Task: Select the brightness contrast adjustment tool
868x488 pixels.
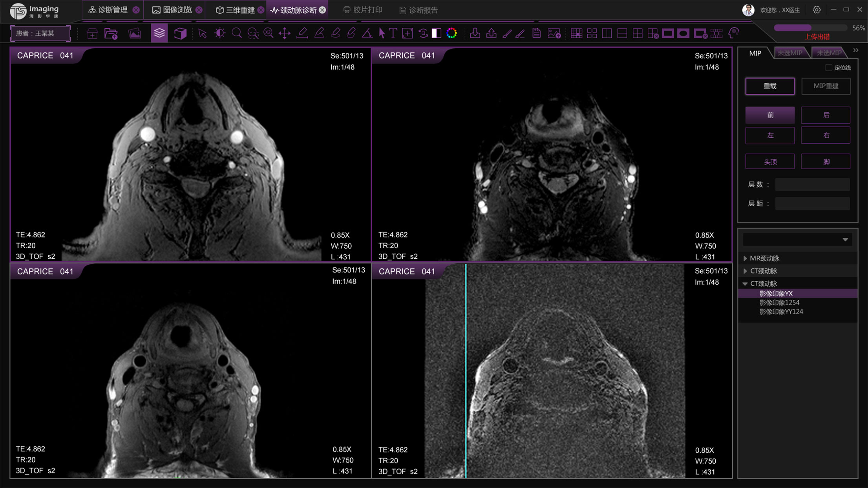Action: (219, 33)
